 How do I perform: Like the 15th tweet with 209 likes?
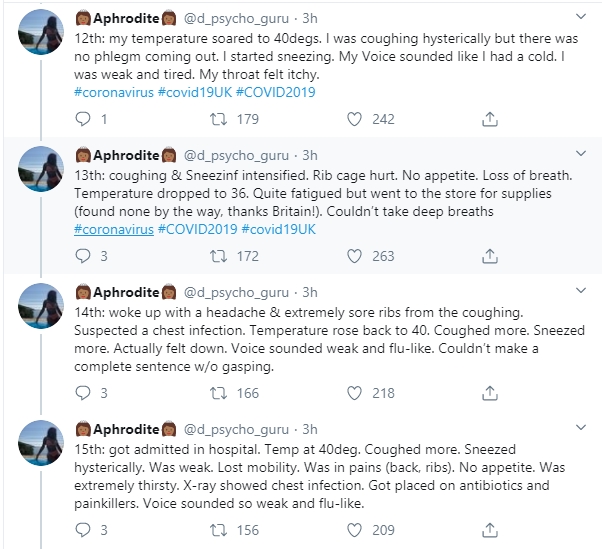354,530
